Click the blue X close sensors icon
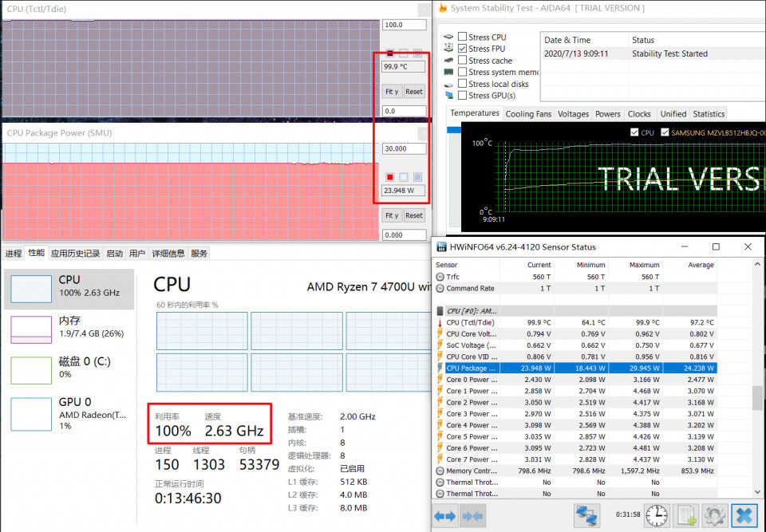The width and height of the screenshot is (766, 532). (x=742, y=516)
